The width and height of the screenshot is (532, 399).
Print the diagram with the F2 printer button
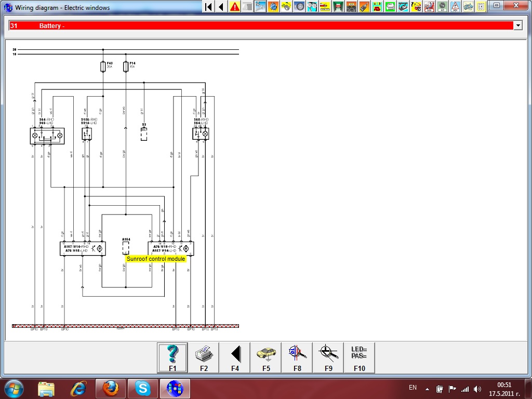pyautogui.click(x=204, y=357)
